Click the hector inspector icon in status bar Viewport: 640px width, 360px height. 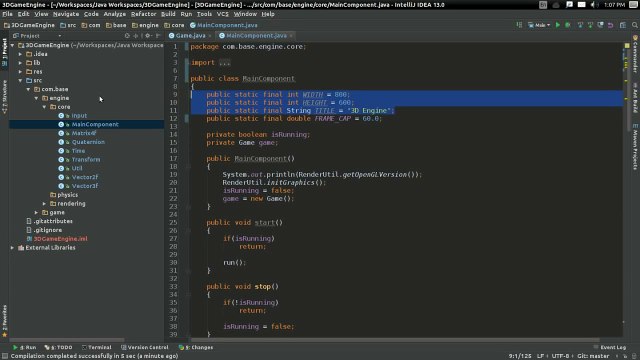coord(634,356)
